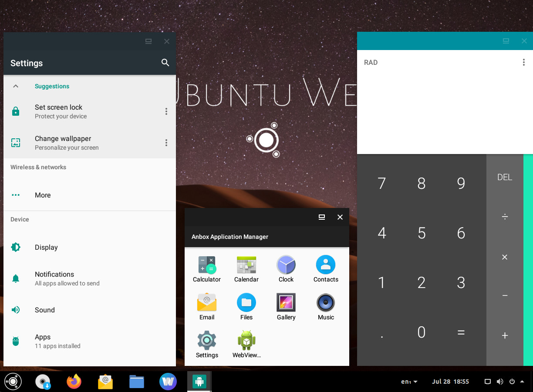The width and height of the screenshot is (533, 392).
Task: Collapse the Suggestions section in Settings
Action: (x=16, y=86)
